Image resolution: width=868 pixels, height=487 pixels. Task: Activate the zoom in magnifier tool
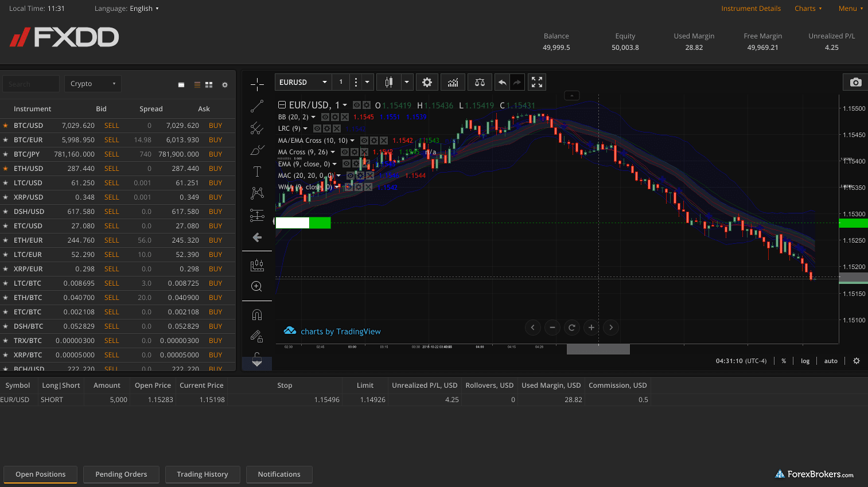(257, 286)
